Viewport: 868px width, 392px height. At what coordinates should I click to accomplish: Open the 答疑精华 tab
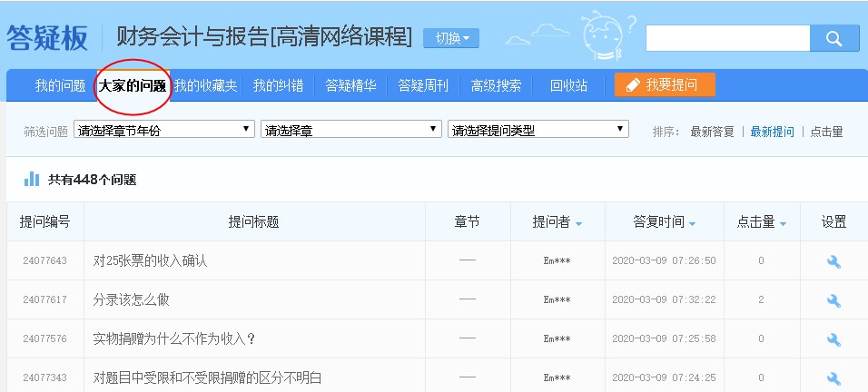[x=350, y=86]
